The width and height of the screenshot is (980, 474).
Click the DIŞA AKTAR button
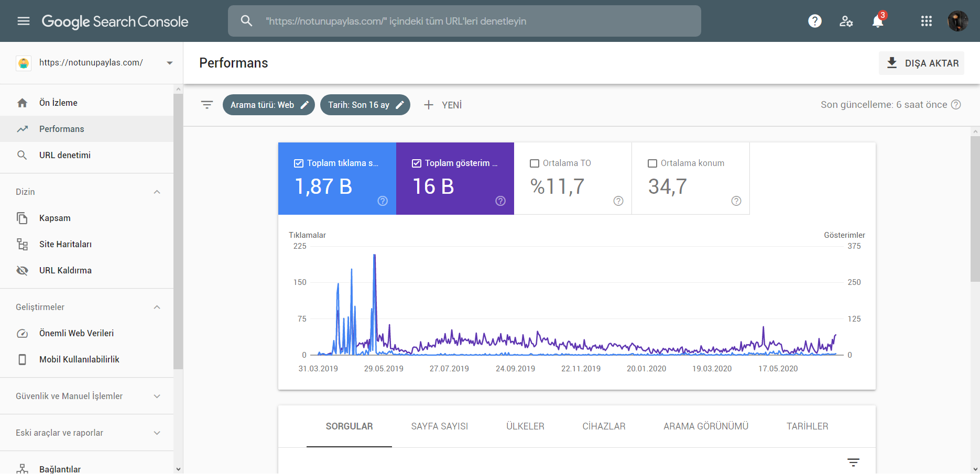coord(921,63)
